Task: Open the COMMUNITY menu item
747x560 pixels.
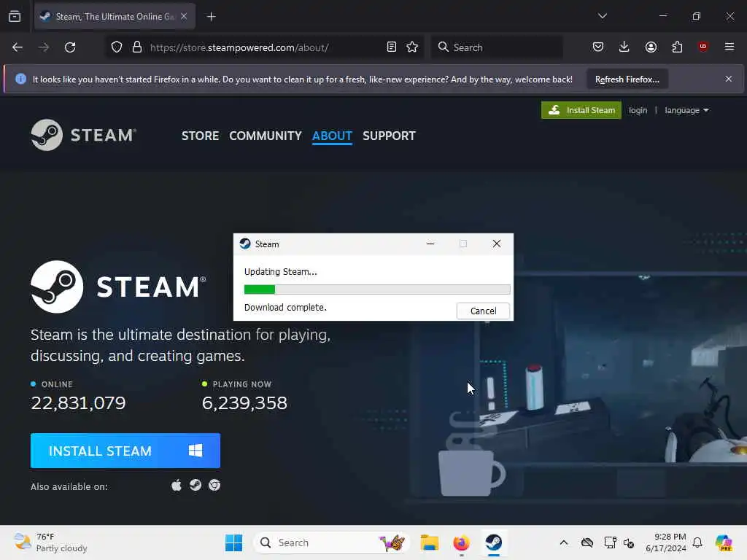Action: (x=266, y=136)
